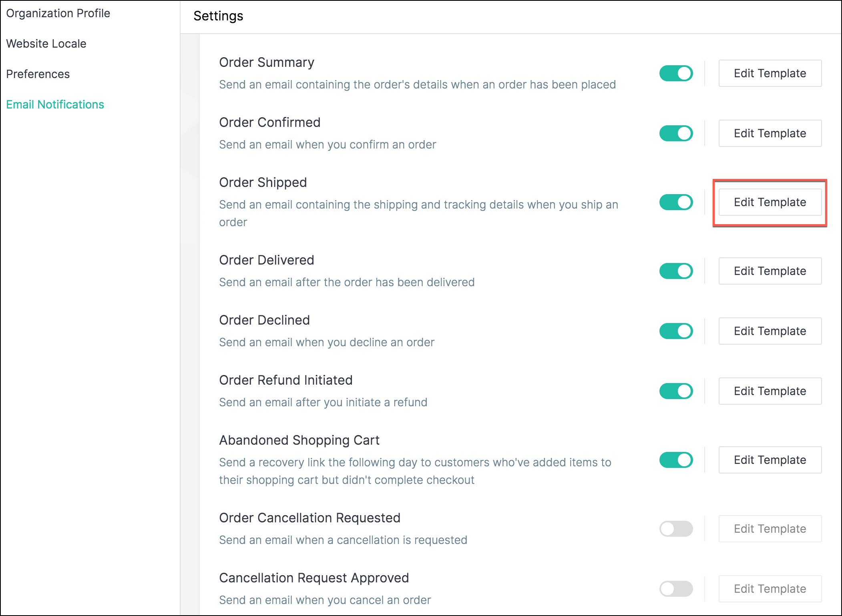Toggle the Order Shipped email switch
Viewport: 842px width, 616px height.
(676, 203)
